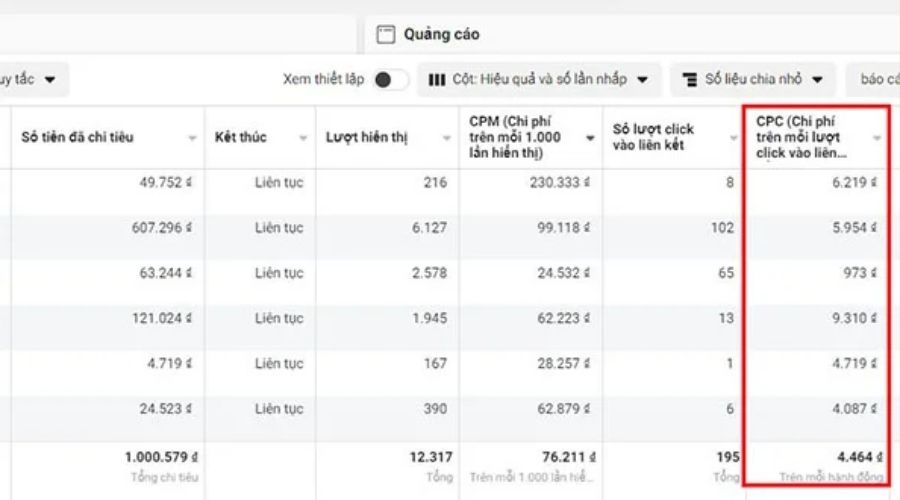Sort by the Lượt hiển thị column

(x=367, y=138)
